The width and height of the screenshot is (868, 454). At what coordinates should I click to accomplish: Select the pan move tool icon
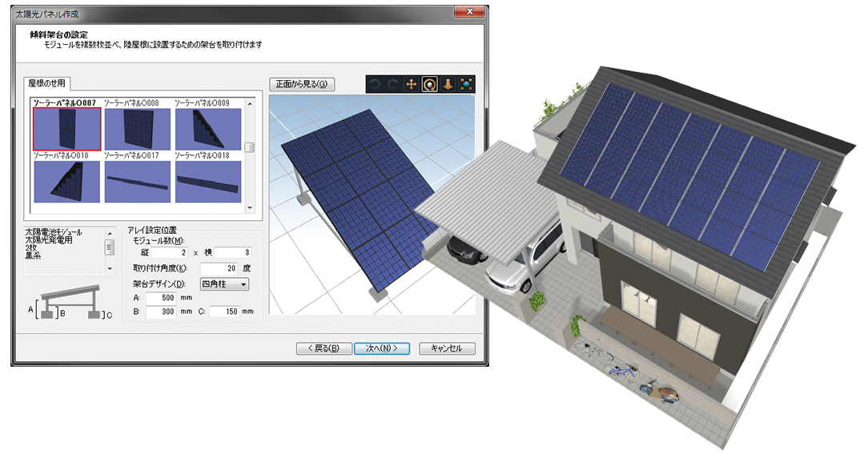click(x=412, y=84)
